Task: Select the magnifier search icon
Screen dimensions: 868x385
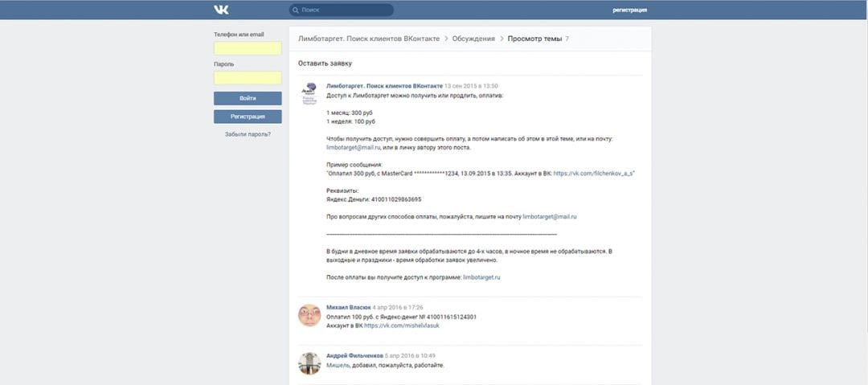Action: pos(296,10)
